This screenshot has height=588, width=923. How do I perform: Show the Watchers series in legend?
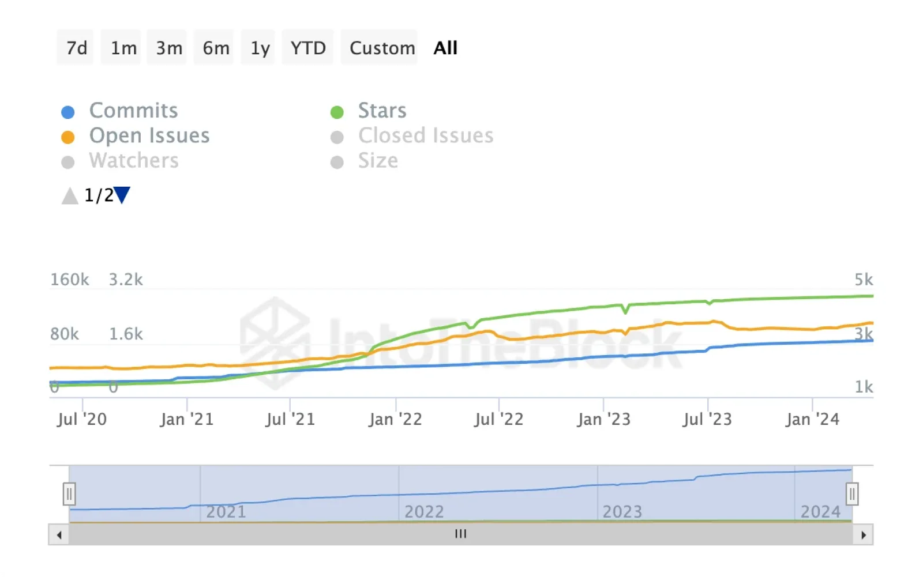pos(134,161)
